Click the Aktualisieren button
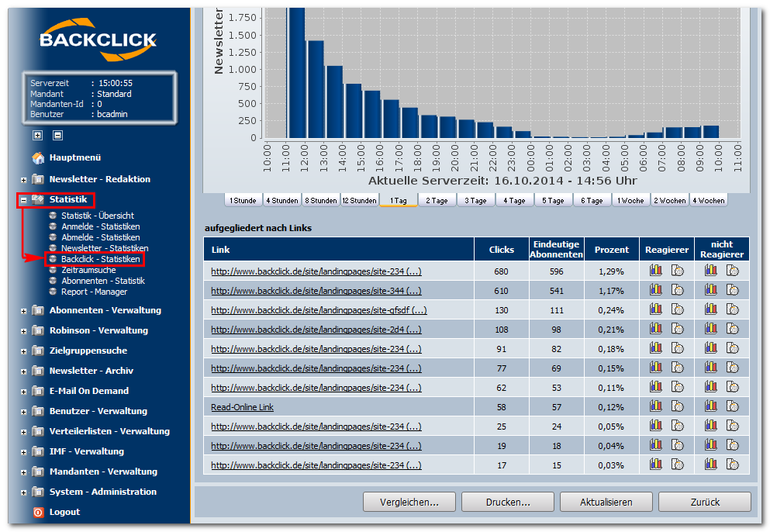 [606, 502]
